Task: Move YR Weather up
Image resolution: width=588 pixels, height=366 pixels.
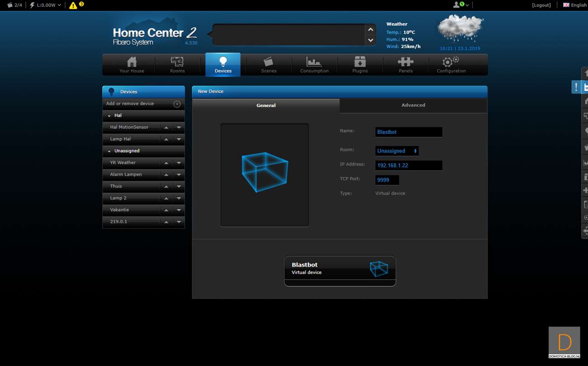Action: (x=166, y=163)
